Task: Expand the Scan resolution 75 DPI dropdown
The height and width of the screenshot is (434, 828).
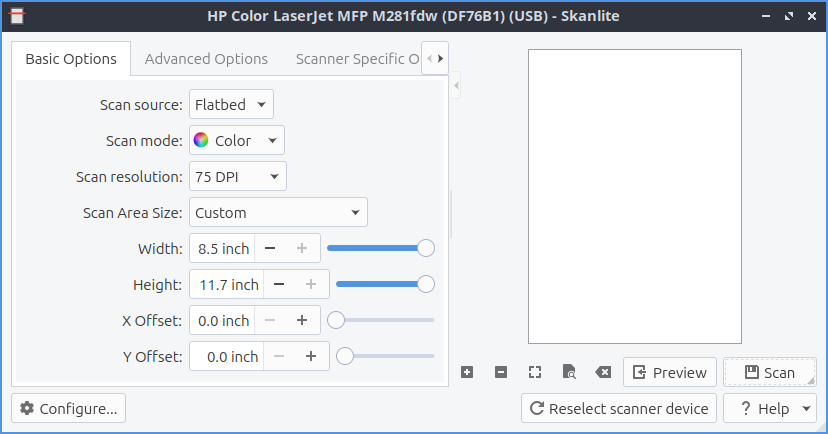Action: (x=238, y=176)
